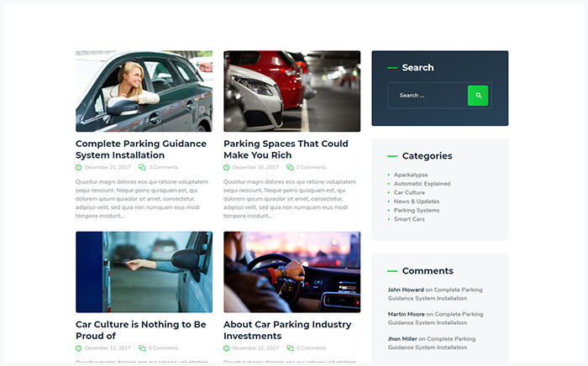
Task: Click thumbnail of woman in car window
Action: tap(144, 91)
